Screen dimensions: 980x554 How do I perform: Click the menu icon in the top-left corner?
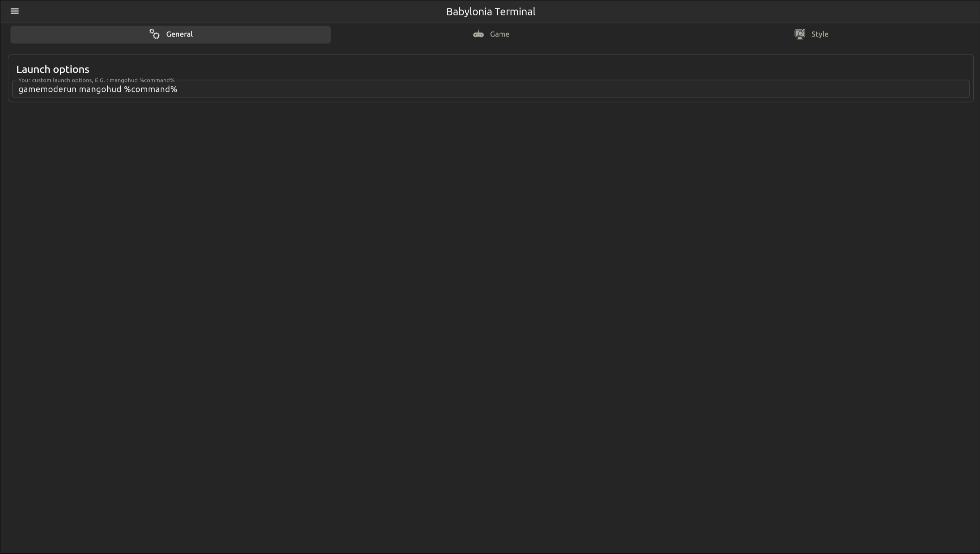click(x=14, y=11)
